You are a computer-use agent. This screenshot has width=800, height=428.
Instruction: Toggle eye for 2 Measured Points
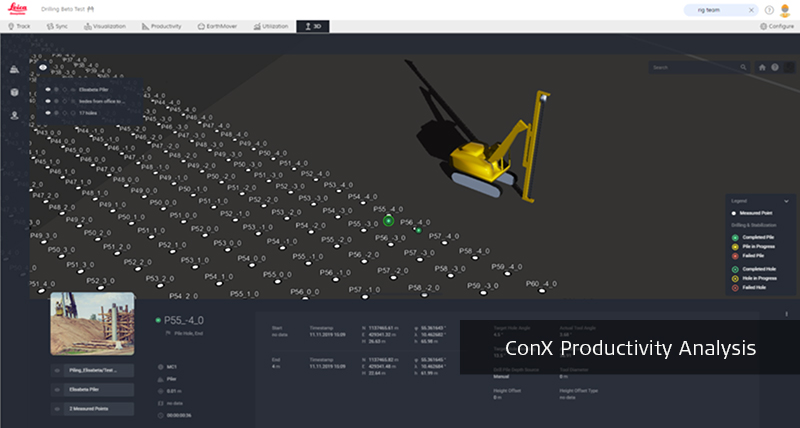pyautogui.click(x=59, y=408)
